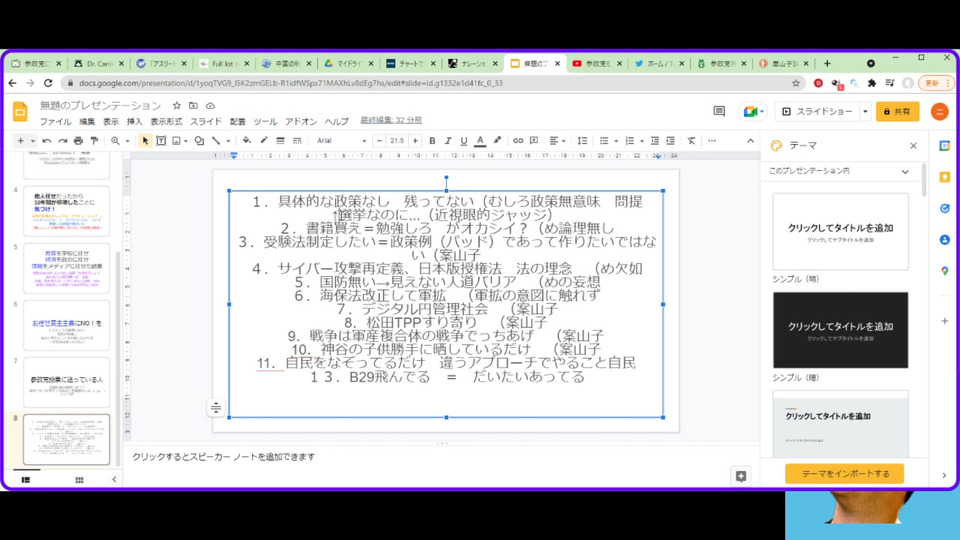Open the fill color bucket
Viewport: 960px width, 540px height.
click(x=247, y=141)
